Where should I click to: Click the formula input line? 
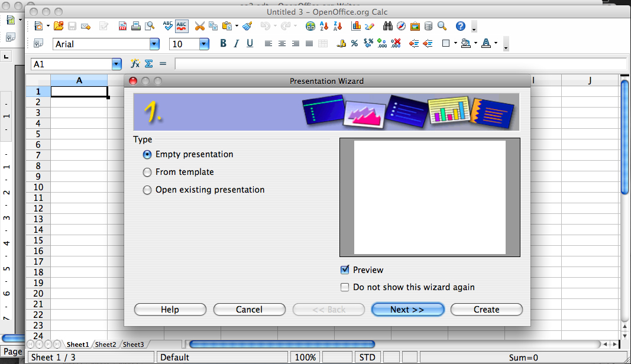coord(400,64)
